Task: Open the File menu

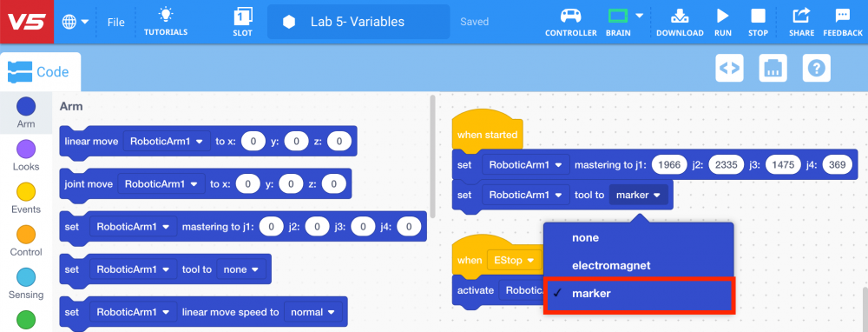Action: (115, 23)
